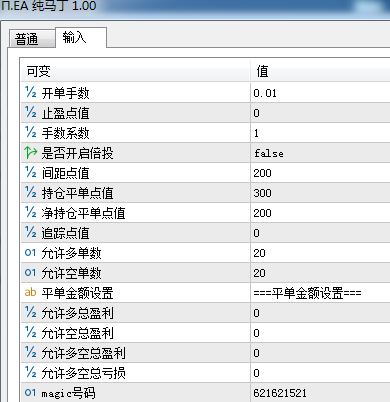Select the 允许多总盈利 value cell
The image size is (390, 402).
click(x=321, y=313)
